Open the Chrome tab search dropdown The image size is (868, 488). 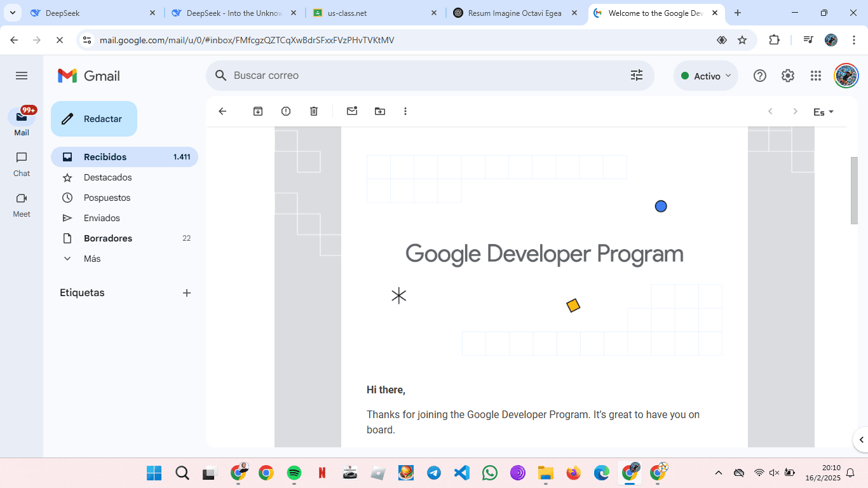coord(12,13)
